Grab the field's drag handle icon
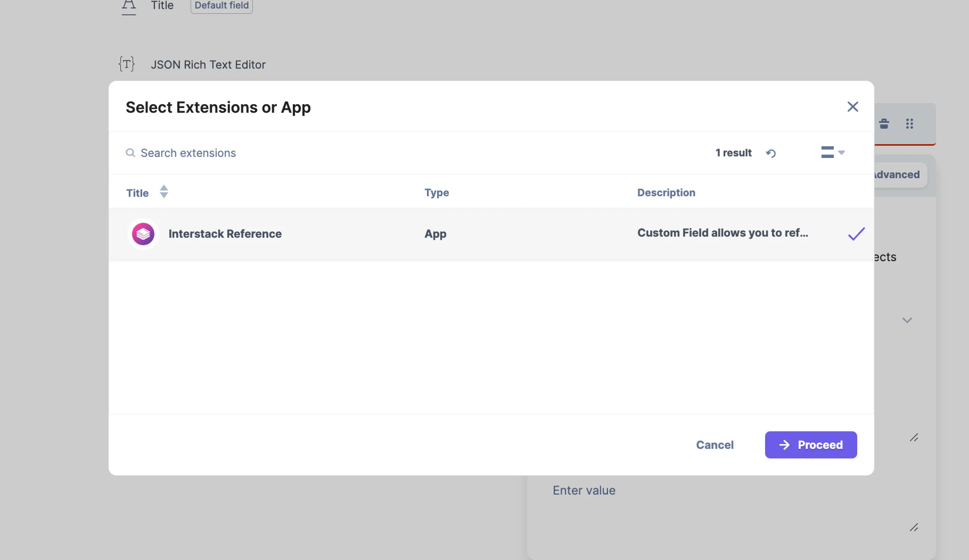 (x=909, y=124)
